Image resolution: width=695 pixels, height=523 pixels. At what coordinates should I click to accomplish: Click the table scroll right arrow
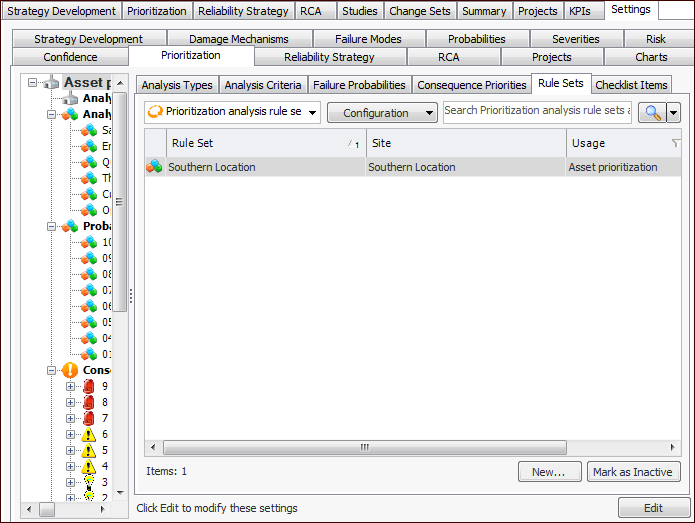tap(672, 447)
